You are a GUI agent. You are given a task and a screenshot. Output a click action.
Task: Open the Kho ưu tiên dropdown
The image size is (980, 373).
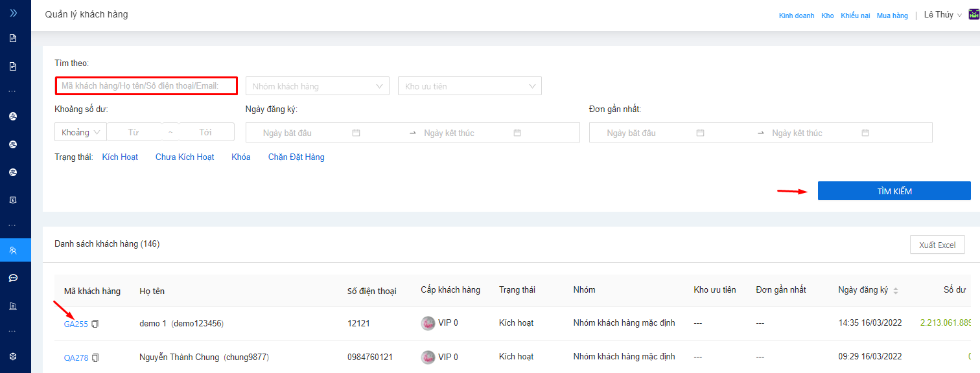pos(469,86)
